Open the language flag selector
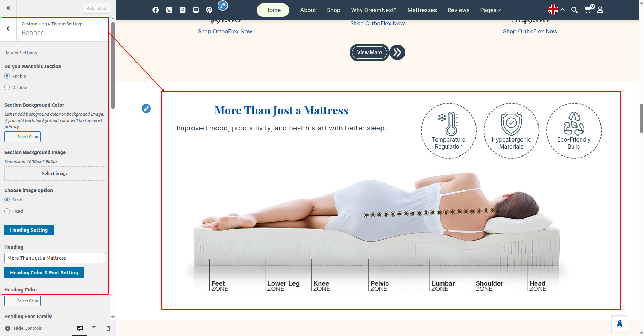 [x=553, y=10]
